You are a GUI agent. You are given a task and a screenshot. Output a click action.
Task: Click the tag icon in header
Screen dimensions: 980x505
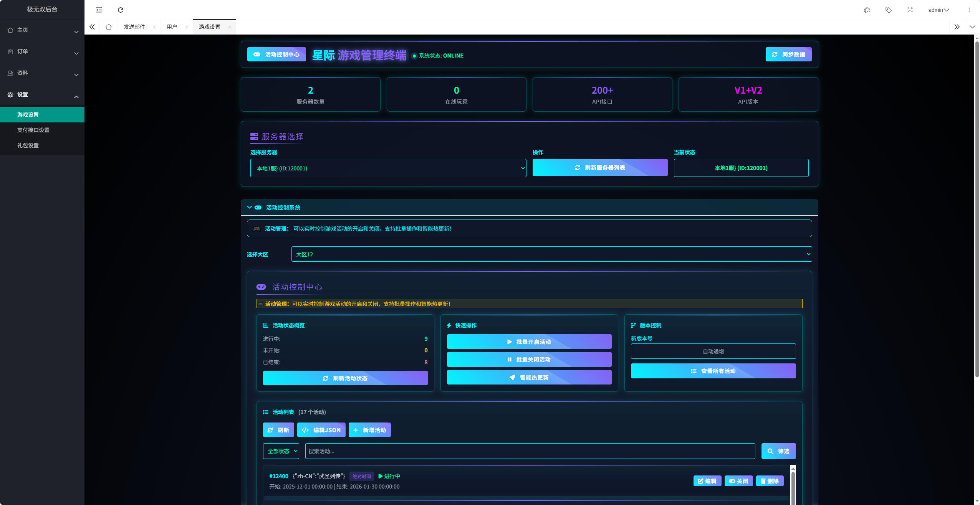coord(888,10)
